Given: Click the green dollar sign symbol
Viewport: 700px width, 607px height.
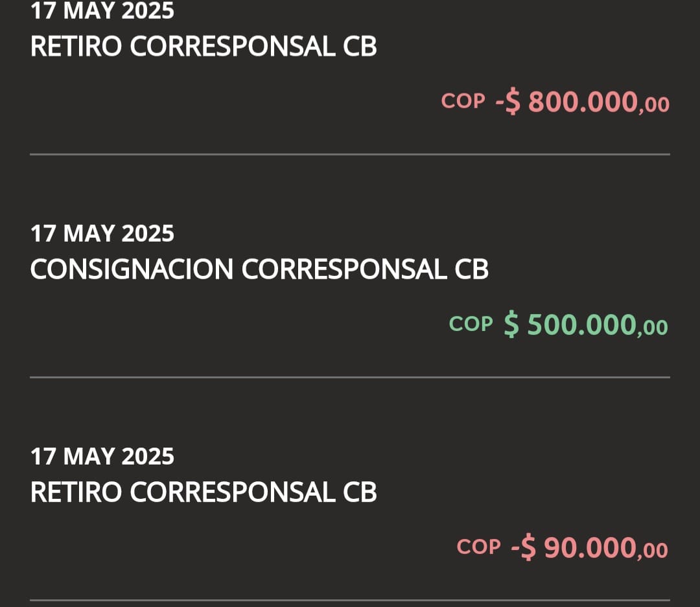Looking at the screenshot, I should [x=511, y=325].
